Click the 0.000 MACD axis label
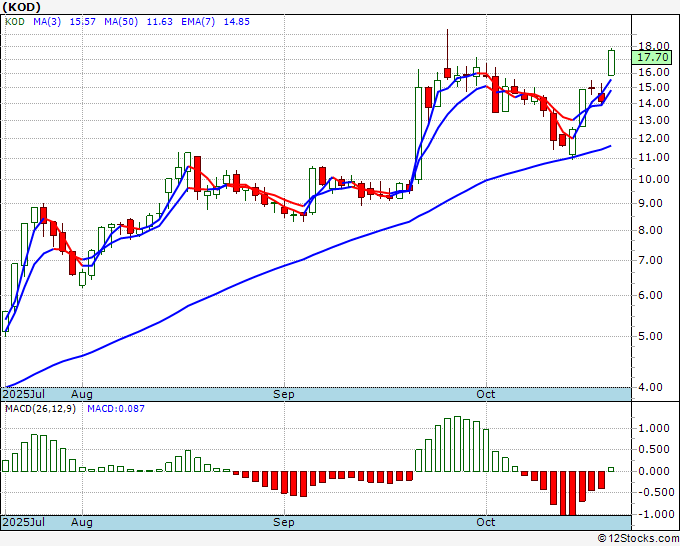The image size is (680, 546). [654, 471]
